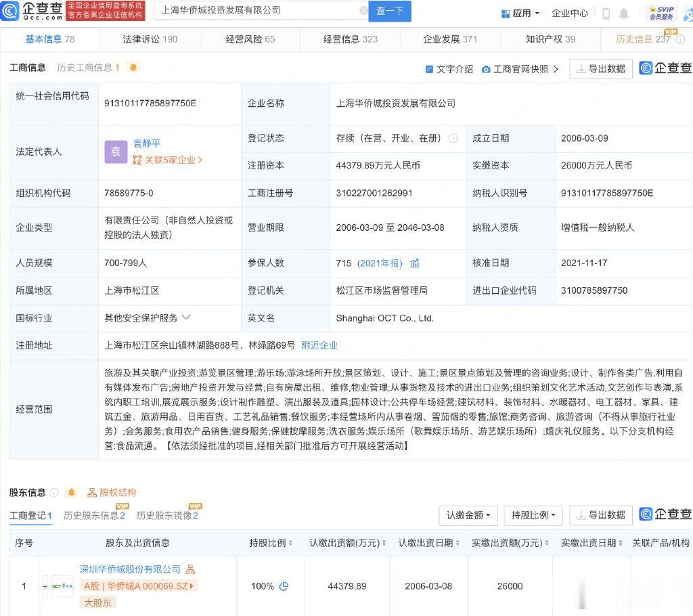Screen dimensions: 693x616
Task: Clear the search box with the X icon
Action: [363, 11]
